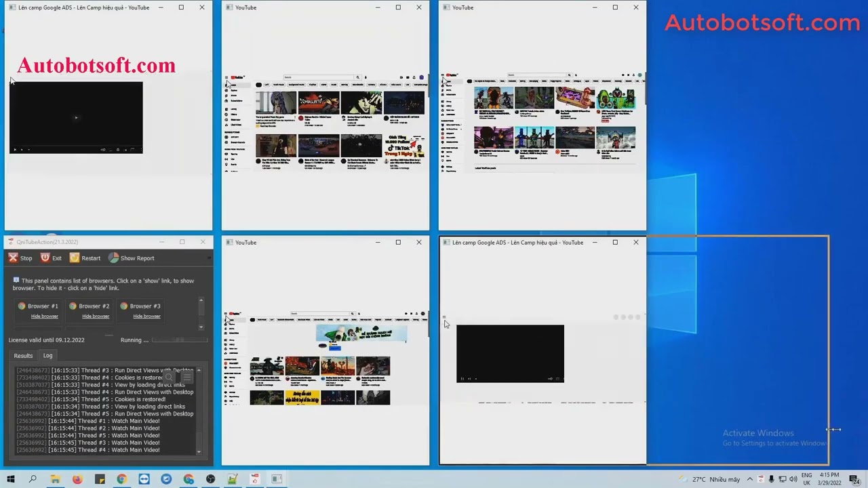Click Hide browser link under Browser #3
This screenshot has height=488, width=868.
[x=146, y=316]
